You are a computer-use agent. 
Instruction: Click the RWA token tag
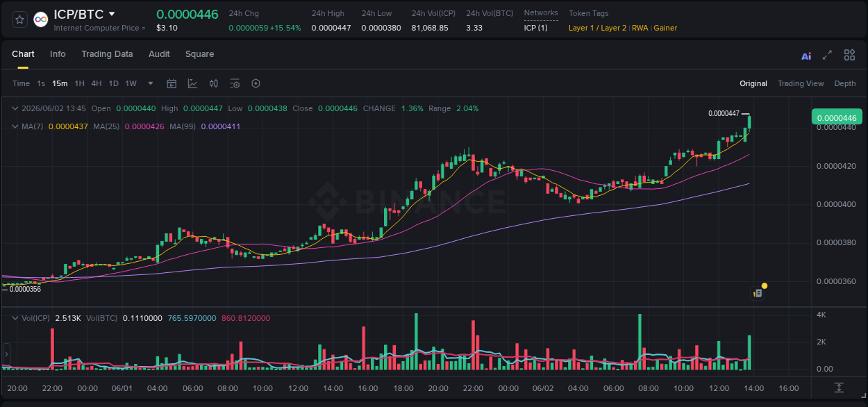tap(640, 28)
